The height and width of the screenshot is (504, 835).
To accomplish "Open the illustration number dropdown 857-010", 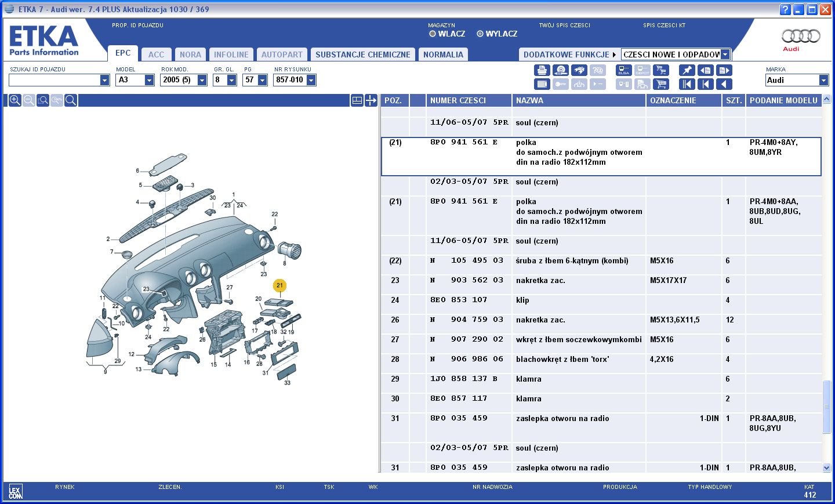I will pyautogui.click(x=311, y=80).
